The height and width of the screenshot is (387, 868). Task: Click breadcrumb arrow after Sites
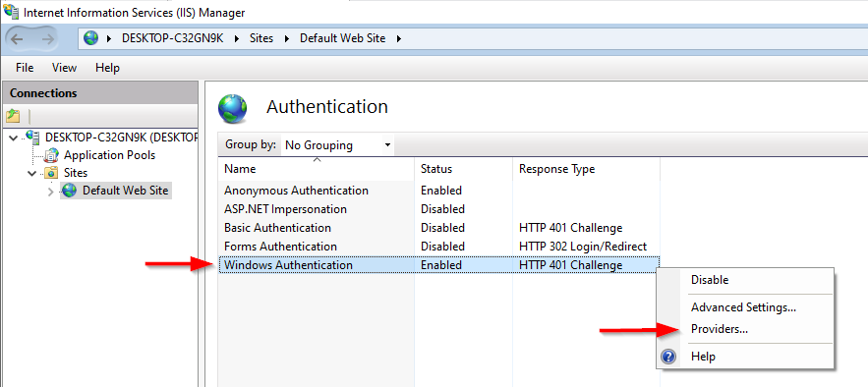click(x=287, y=38)
